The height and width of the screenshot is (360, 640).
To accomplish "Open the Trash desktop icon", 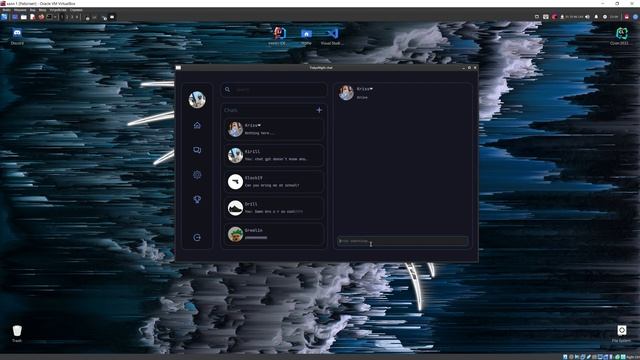I will tap(17, 333).
